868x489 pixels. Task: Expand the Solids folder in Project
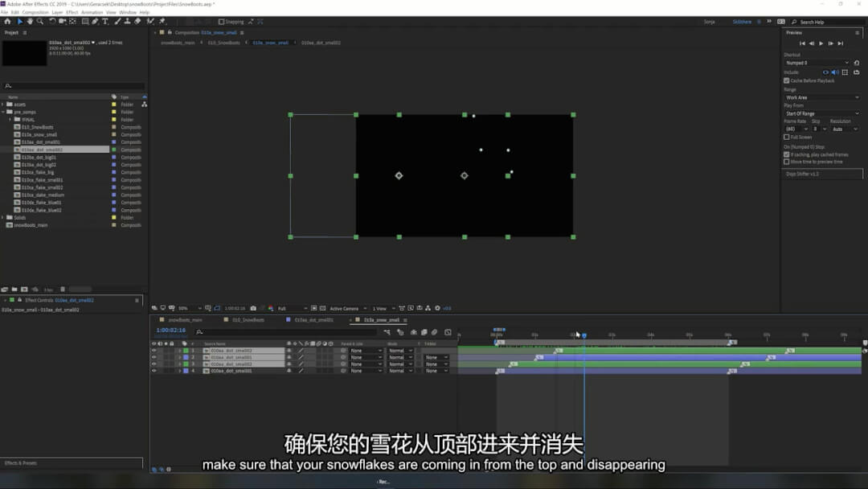pos(3,218)
